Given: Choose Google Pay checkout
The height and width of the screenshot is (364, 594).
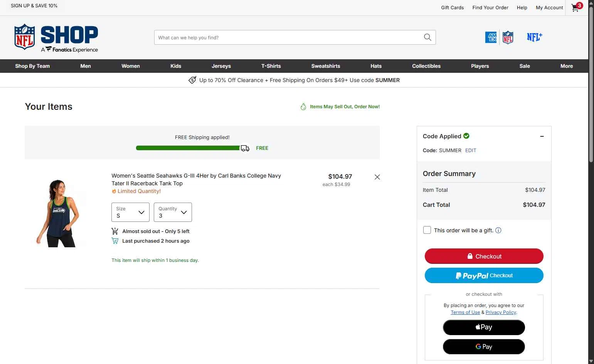Looking at the screenshot, I should 484,347.
